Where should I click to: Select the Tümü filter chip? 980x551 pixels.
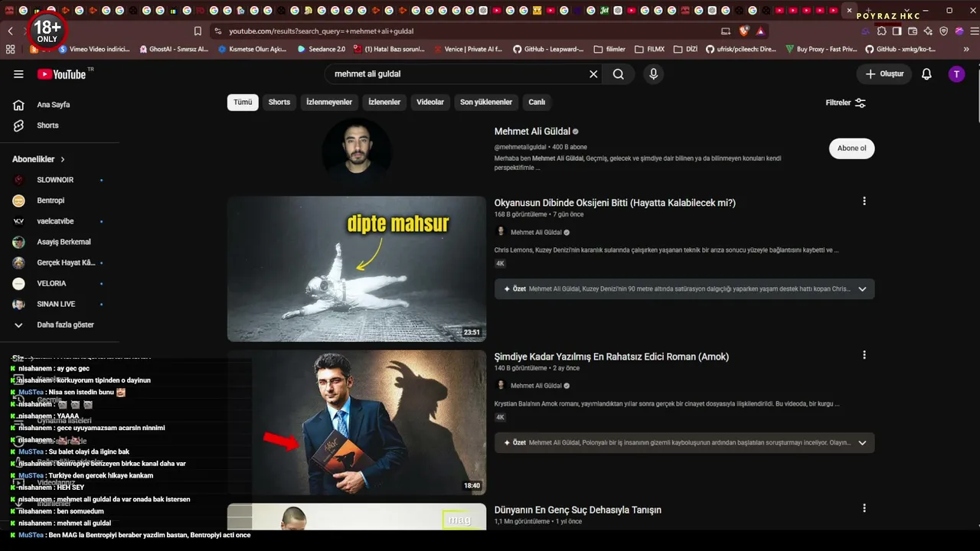click(x=243, y=103)
